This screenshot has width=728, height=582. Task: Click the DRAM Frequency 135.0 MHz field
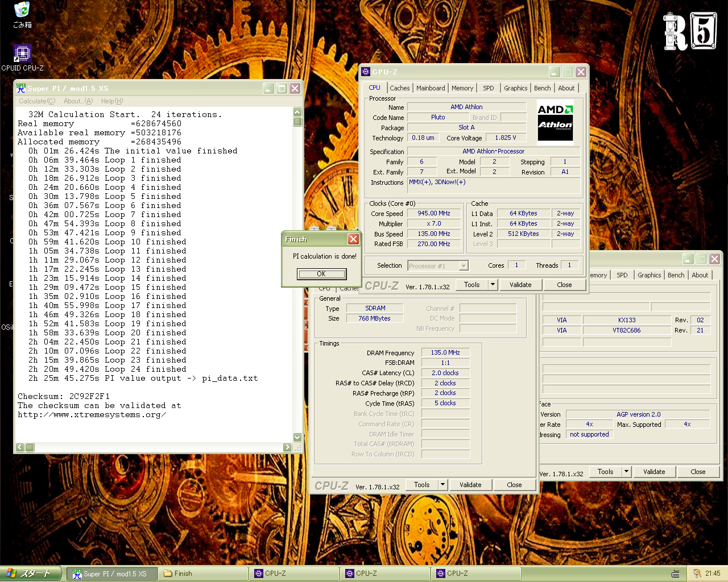click(445, 352)
